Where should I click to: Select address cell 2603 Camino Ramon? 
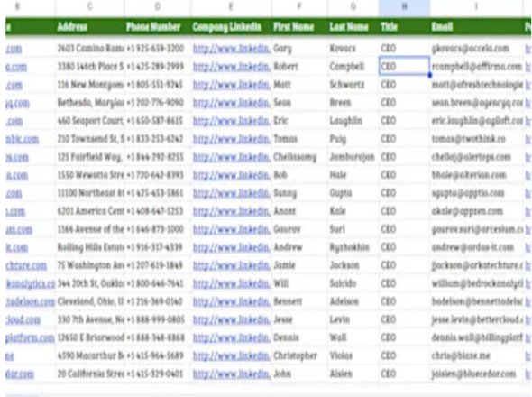[x=89, y=48]
